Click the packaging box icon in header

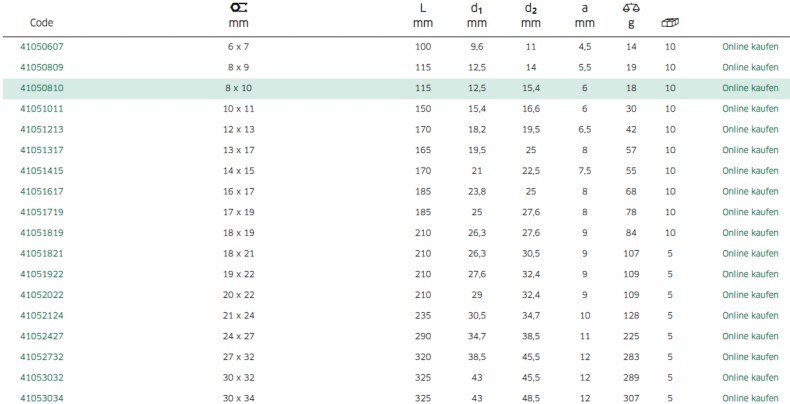pyautogui.click(x=669, y=21)
